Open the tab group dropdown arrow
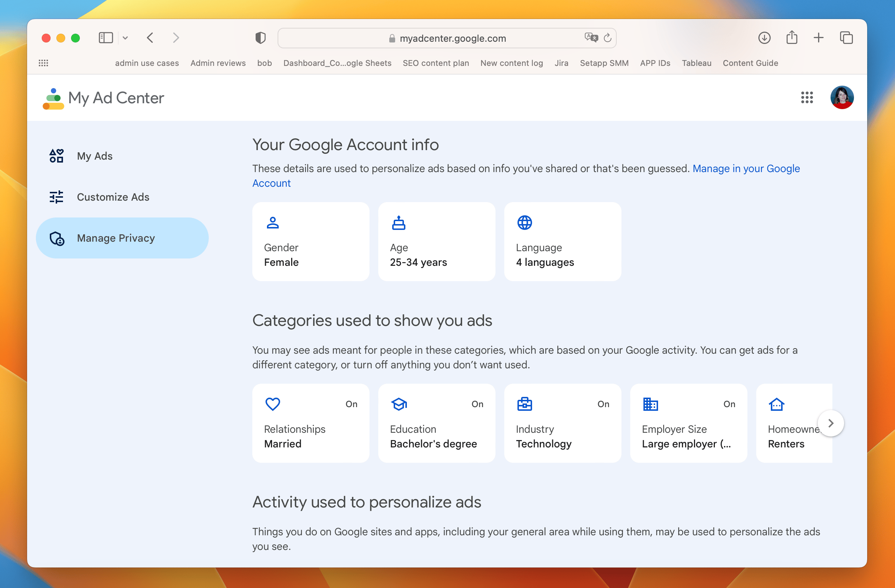Image resolution: width=895 pixels, height=588 pixels. tap(125, 38)
